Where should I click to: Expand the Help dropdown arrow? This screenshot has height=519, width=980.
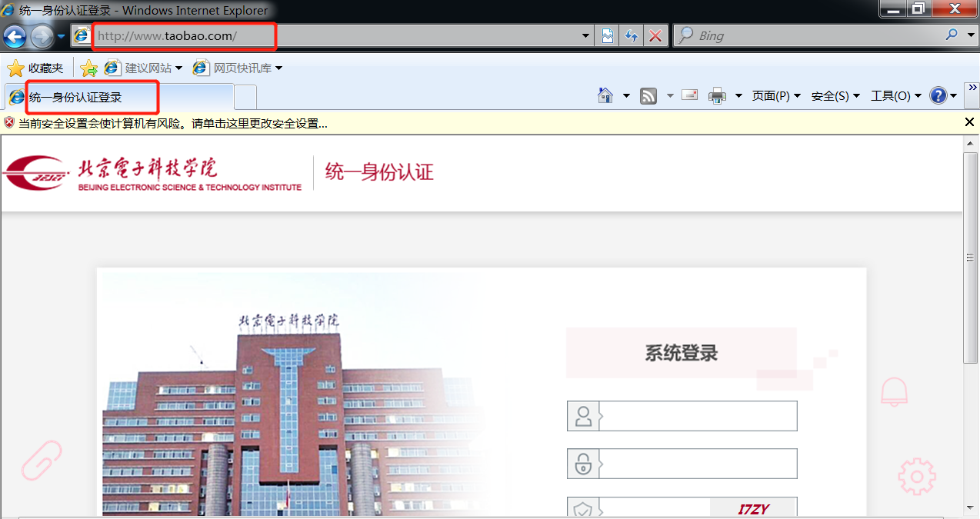point(954,96)
